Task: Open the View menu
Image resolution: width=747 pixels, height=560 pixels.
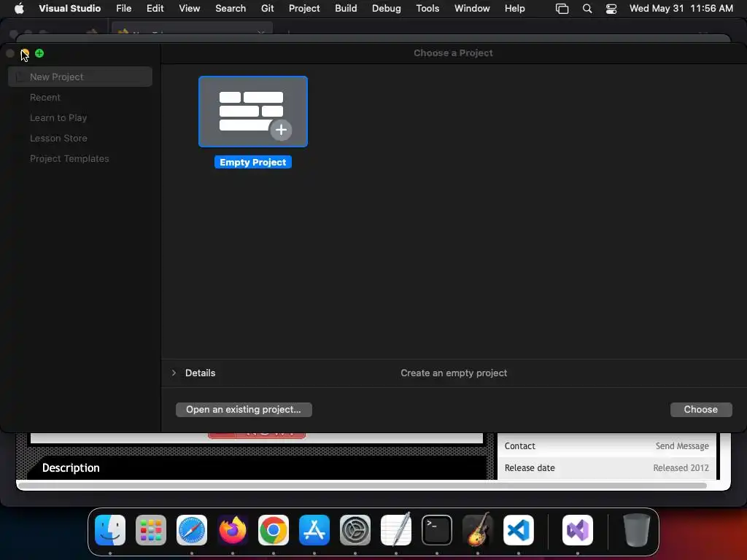Action: (189, 8)
